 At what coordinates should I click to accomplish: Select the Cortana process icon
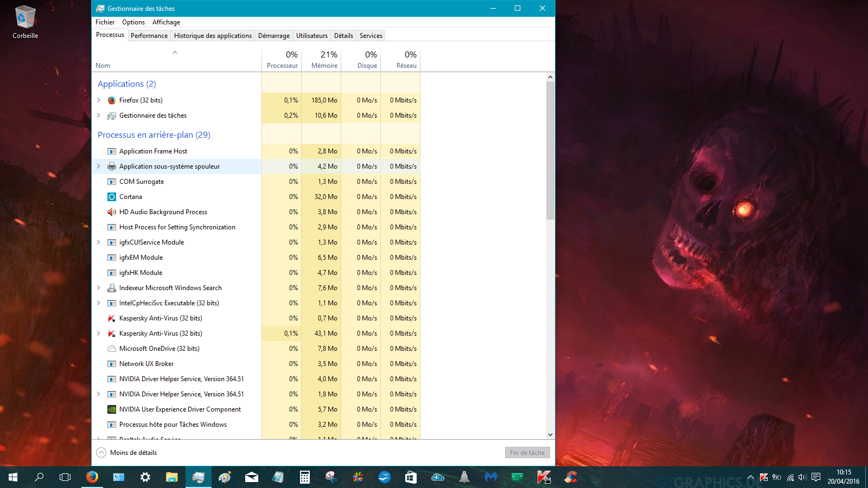[x=112, y=197]
